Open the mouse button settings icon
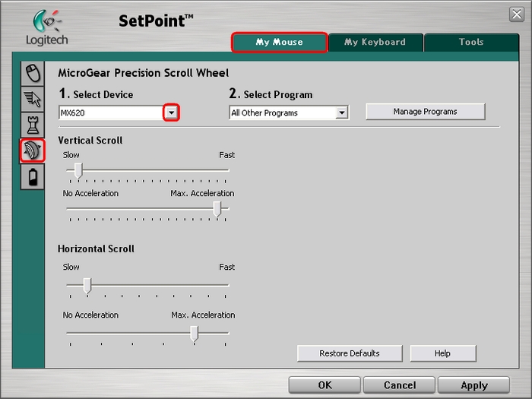Image resolution: width=532 pixels, height=399 pixels. click(x=33, y=73)
